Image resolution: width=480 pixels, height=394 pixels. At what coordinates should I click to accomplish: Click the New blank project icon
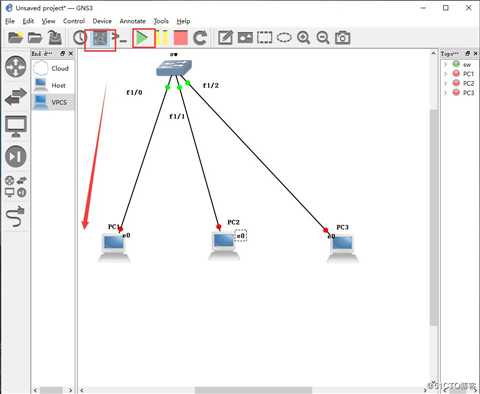[x=15, y=37]
